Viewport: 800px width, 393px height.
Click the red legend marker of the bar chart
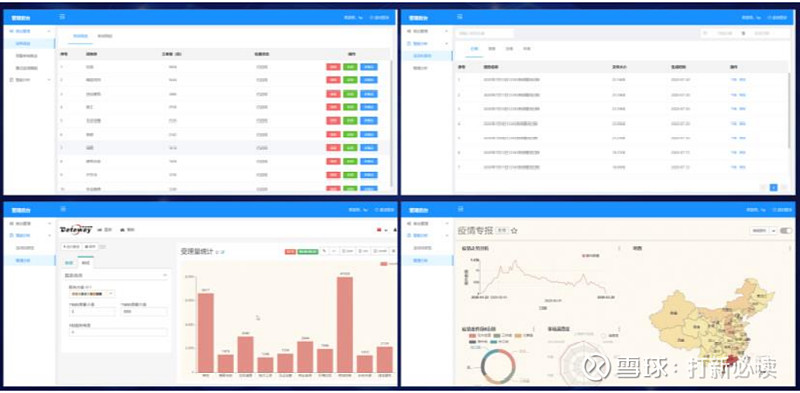point(385,263)
